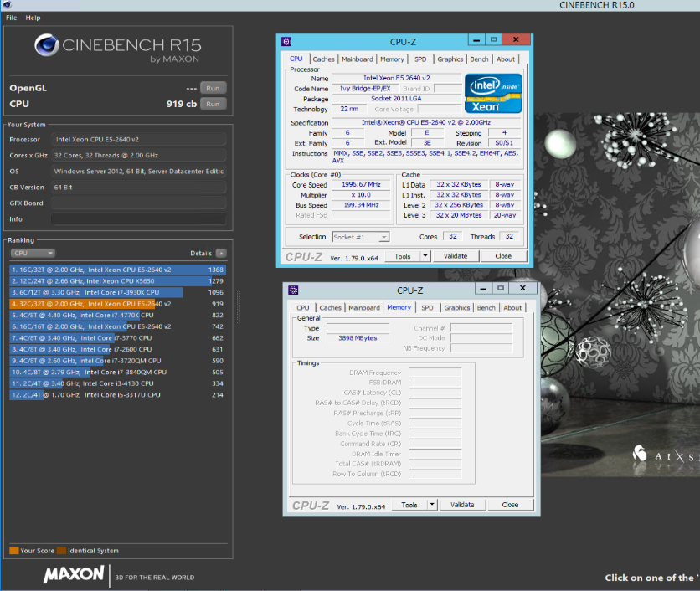Screen dimensions: 700x591
Task: Click the top CPU-Z window icon
Action: [286, 42]
